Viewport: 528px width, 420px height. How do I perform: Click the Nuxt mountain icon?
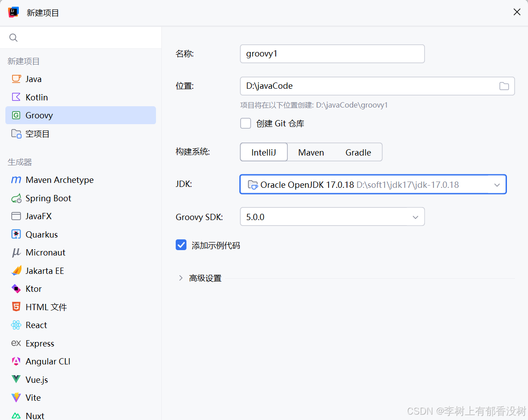click(16, 416)
